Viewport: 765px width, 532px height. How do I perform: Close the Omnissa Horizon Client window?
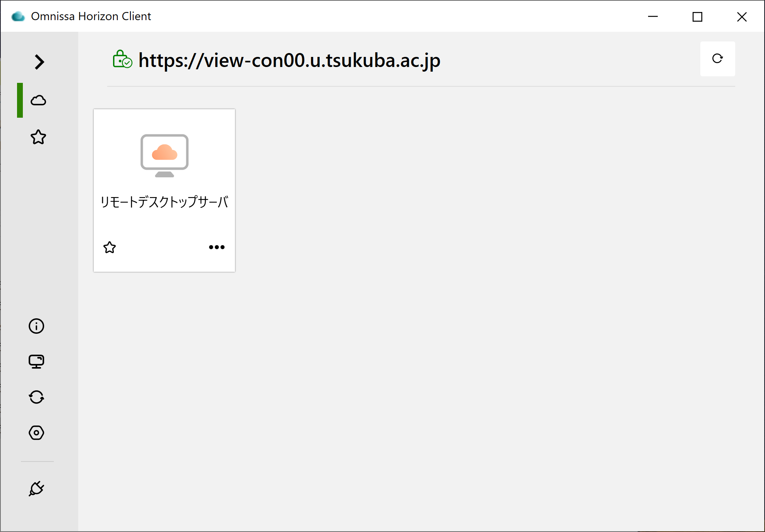742,16
